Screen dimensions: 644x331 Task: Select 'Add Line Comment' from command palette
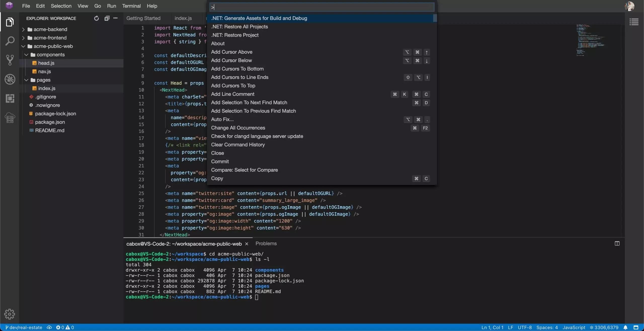pyautogui.click(x=233, y=94)
